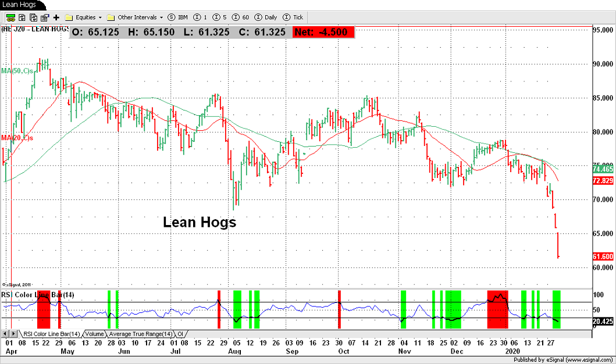This screenshot has width=616, height=364.
Task: Click the plus add icon
Action: pos(56,17)
